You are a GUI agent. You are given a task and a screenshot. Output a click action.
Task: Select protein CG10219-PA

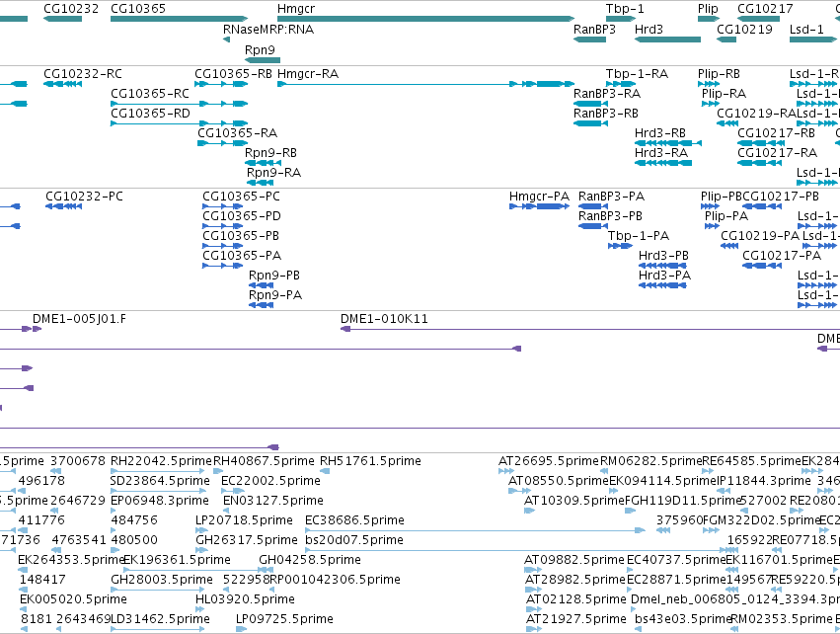pyautogui.click(x=760, y=236)
